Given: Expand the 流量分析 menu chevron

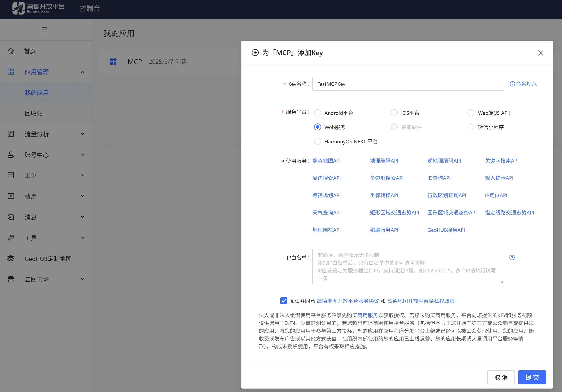Looking at the screenshot, I should (83, 134).
